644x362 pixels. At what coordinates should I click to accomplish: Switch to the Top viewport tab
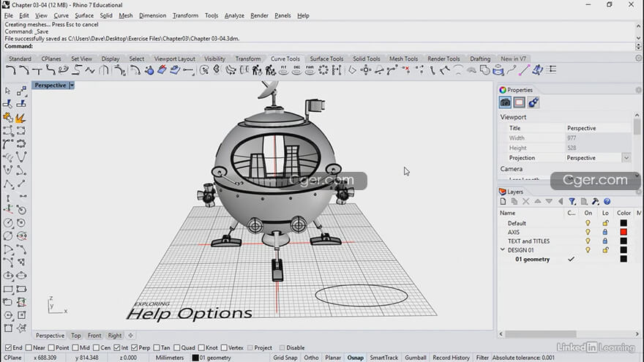click(x=76, y=336)
